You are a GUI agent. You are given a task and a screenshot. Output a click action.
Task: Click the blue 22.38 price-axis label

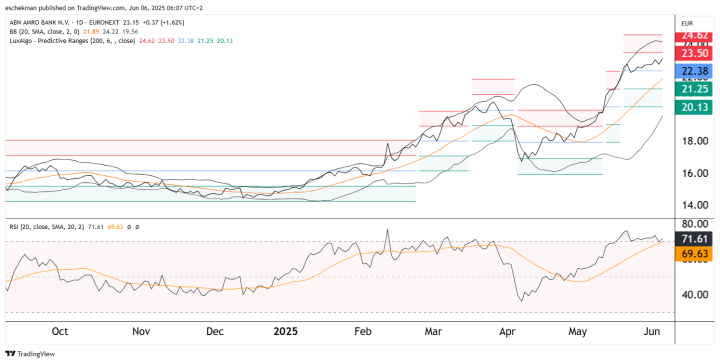(x=693, y=71)
